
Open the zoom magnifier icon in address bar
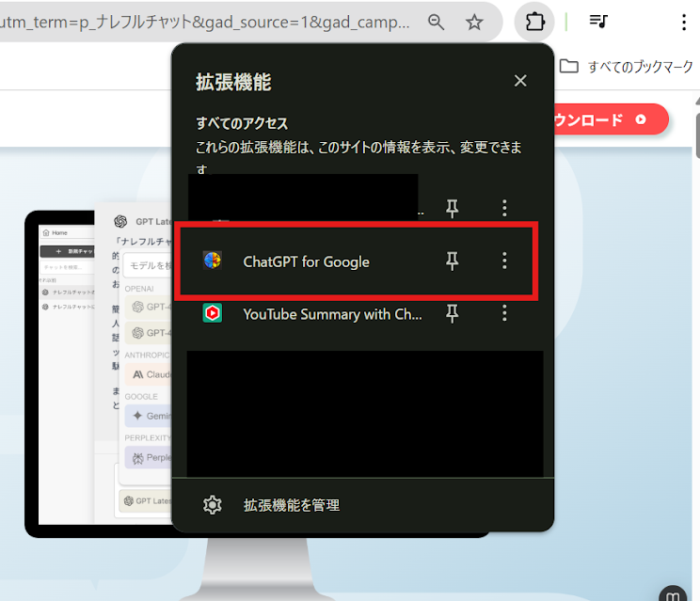click(x=436, y=22)
